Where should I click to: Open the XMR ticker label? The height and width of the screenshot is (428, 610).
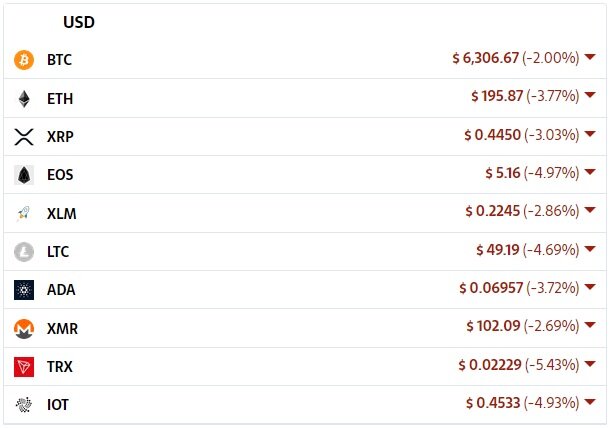(62, 329)
